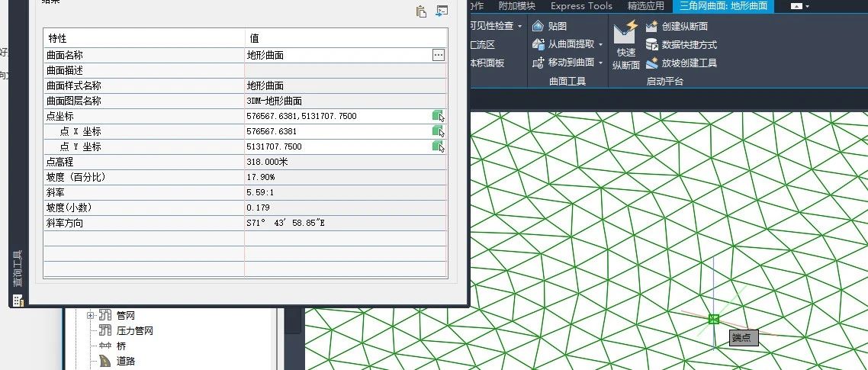Expand the 管网 tree node

(90, 315)
